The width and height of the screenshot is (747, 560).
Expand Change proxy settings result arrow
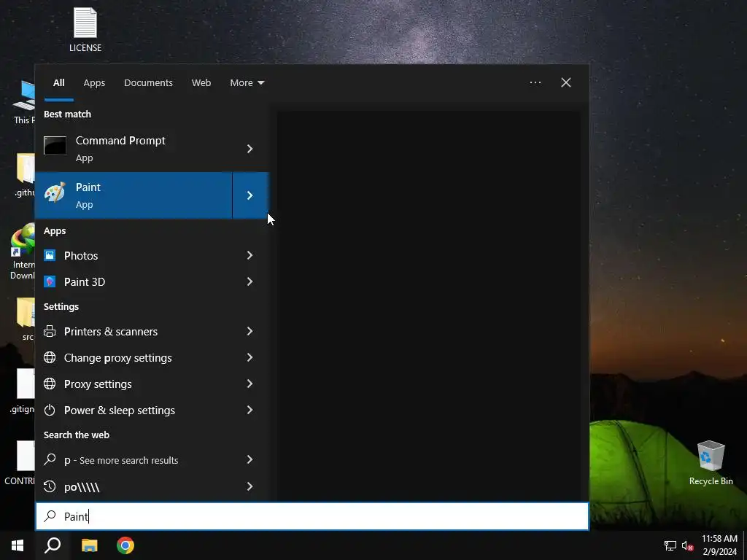click(x=249, y=357)
